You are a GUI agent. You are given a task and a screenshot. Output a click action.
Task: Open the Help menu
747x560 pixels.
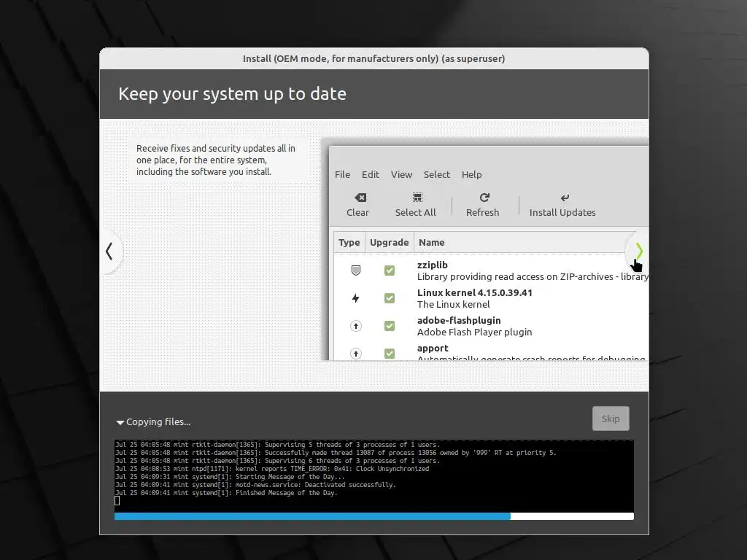(x=471, y=174)
